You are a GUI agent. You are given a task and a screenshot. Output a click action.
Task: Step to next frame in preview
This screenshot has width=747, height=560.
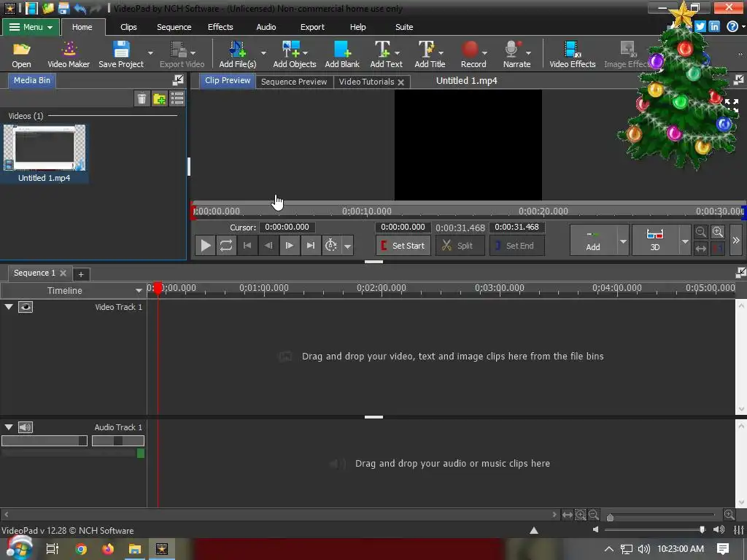point(289,245)
